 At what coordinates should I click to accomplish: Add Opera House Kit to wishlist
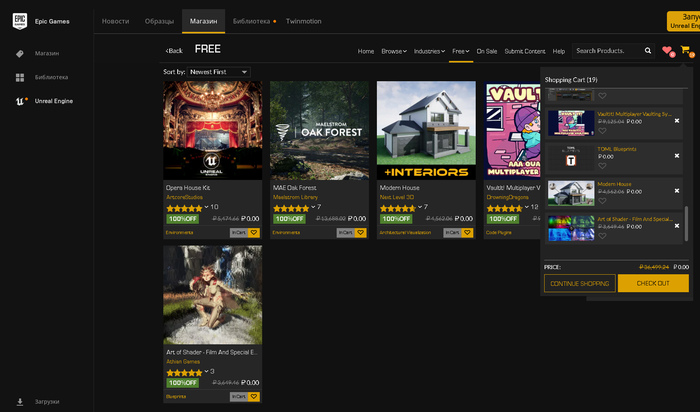(254, 233)
